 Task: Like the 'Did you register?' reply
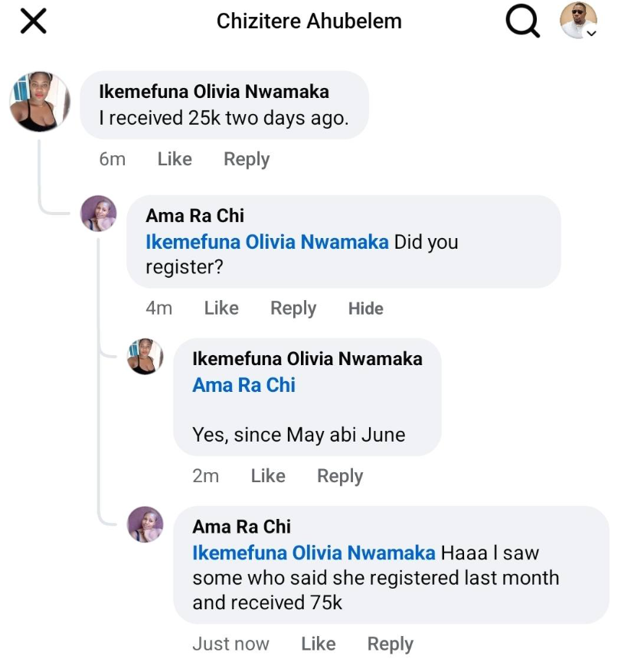pyautogui.click(x=221, y=308)
